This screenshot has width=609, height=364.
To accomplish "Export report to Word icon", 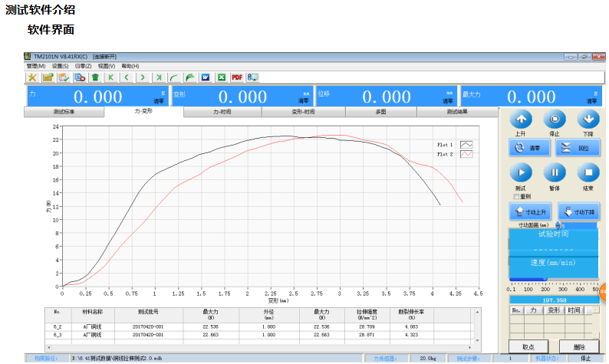I will pyautogui.click(x=206, y=77).
